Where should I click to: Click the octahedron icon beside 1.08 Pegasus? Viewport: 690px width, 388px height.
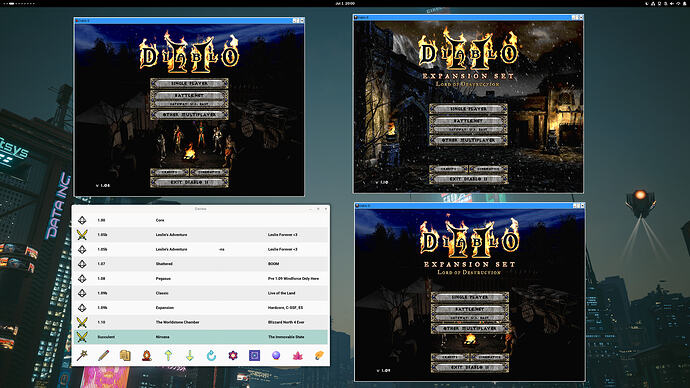coord(82,278)
